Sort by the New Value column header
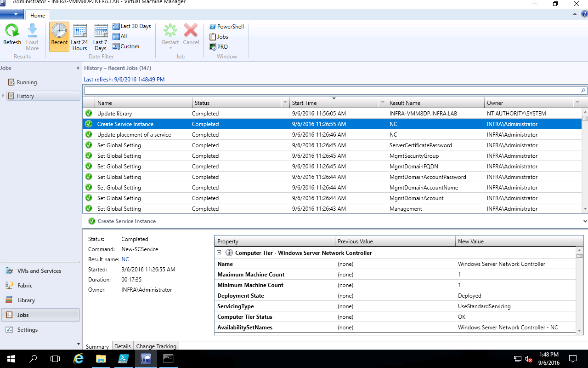 click(x=519, y=241)
